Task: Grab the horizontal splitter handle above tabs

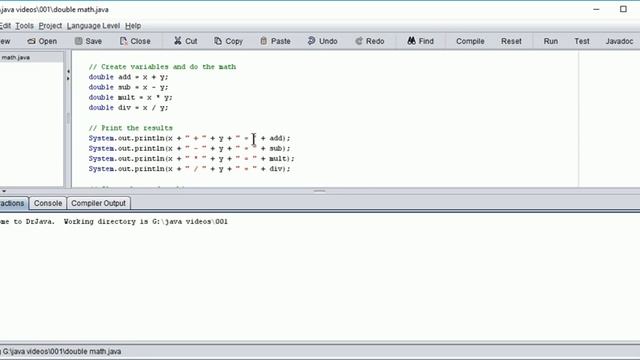Action: pos(320,191)
